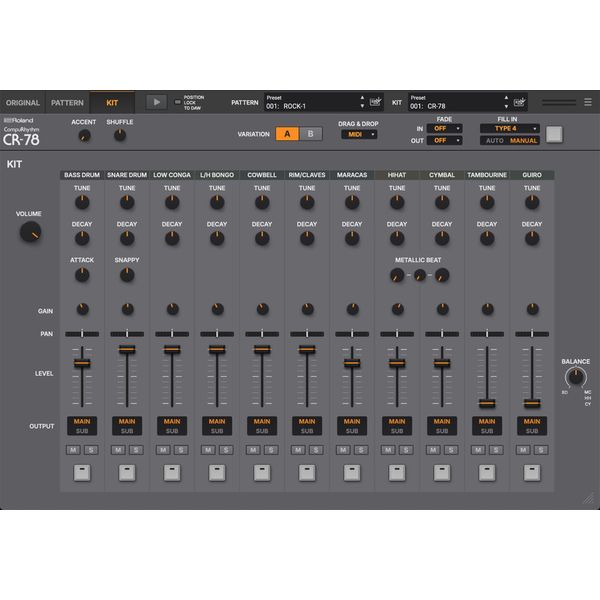Click the Snare Drum DECAY knob
This screenshot has height=600, width=600.
[x=127, y=238]
